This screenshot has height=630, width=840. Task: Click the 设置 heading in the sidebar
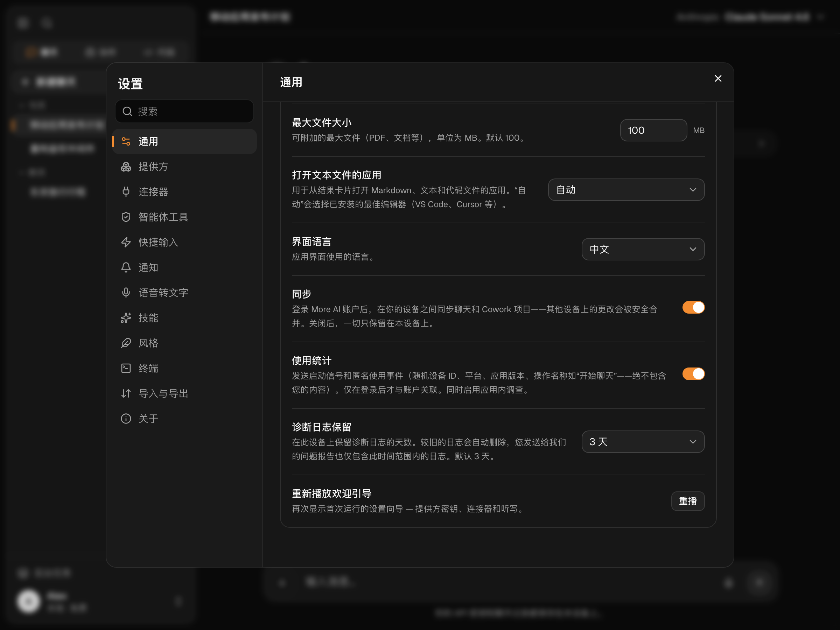tap(130, 84)
